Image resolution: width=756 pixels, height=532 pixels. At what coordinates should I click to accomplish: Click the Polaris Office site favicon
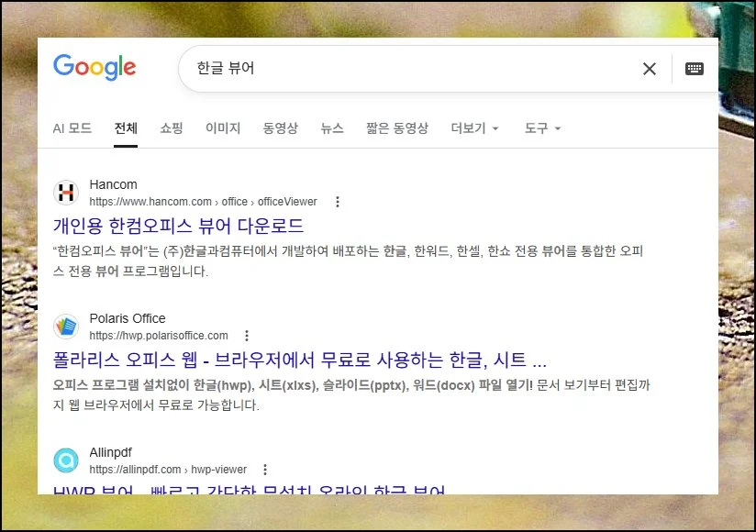coord(66,327)
